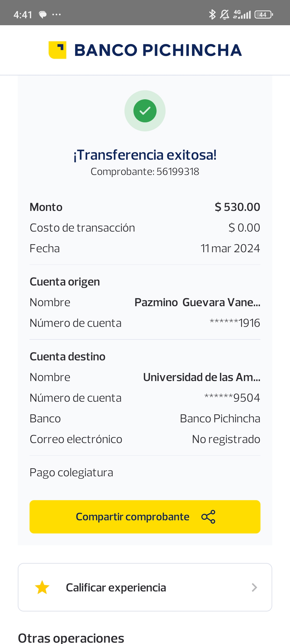Tap the $ 530.00 amount value
Image resolution: width=290 pixels, height=644 pixels.
237,207
